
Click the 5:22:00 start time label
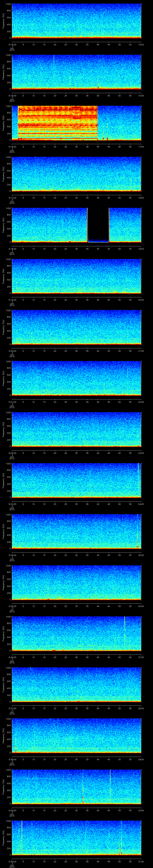(x=12, y=453)
